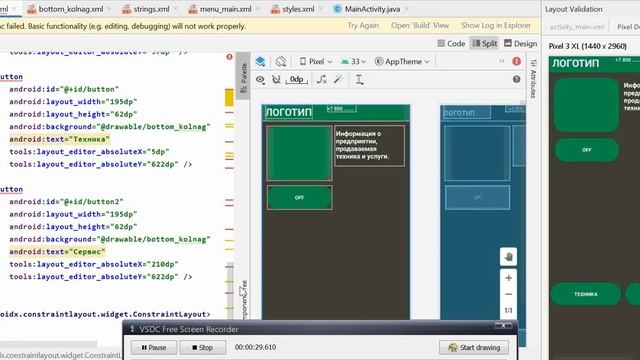Click Open 'Build' View link
Screen dimensions: 640x360
(420, 26)
